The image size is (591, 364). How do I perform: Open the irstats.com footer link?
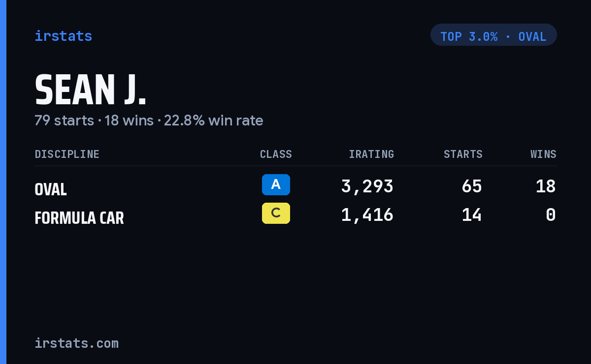tap(76, 343)
